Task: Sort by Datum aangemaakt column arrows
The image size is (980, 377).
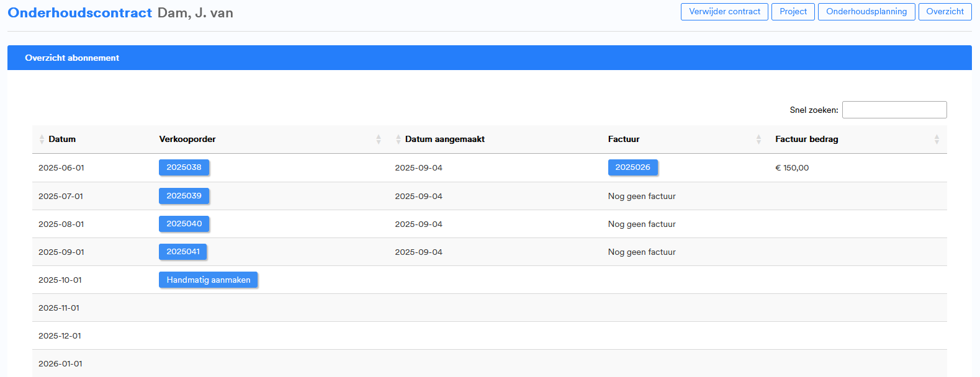Action: coord(398,140)
